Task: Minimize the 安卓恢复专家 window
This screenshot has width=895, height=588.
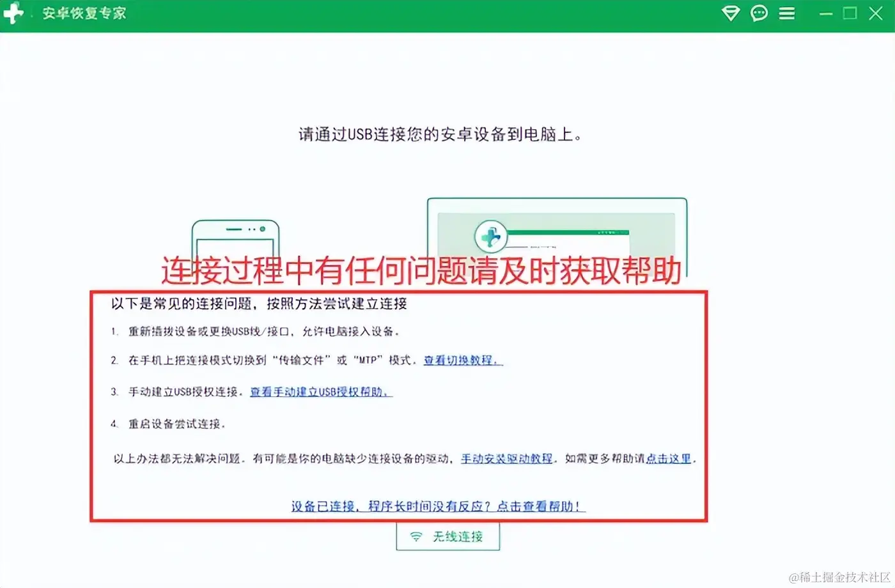Action: coord(826,13)
